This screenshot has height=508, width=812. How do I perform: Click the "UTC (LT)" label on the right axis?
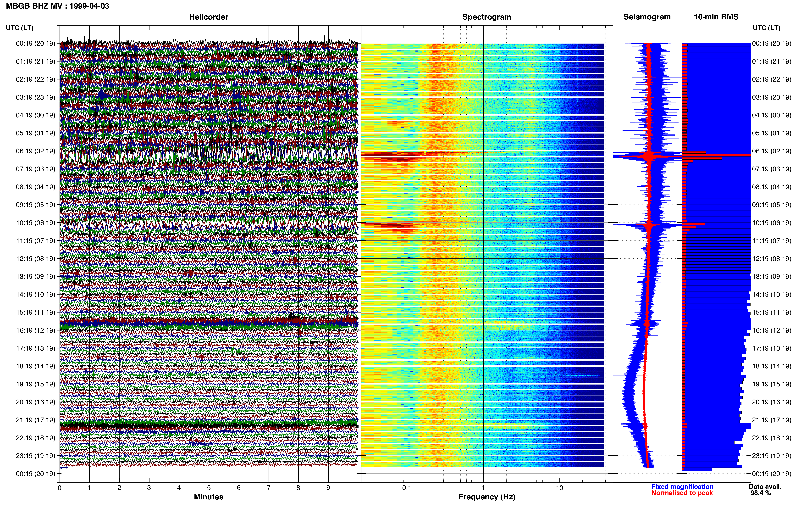766,28
